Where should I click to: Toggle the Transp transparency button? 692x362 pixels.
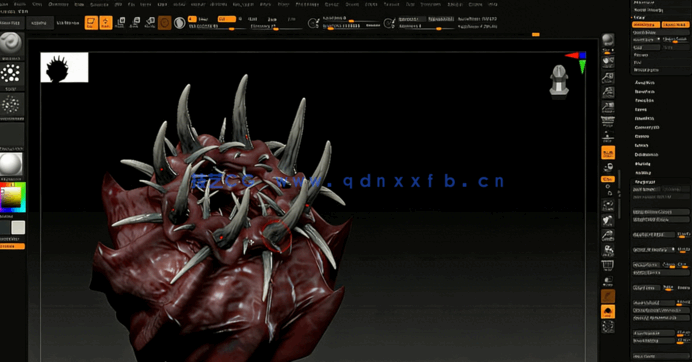click(x=608, y=280)
